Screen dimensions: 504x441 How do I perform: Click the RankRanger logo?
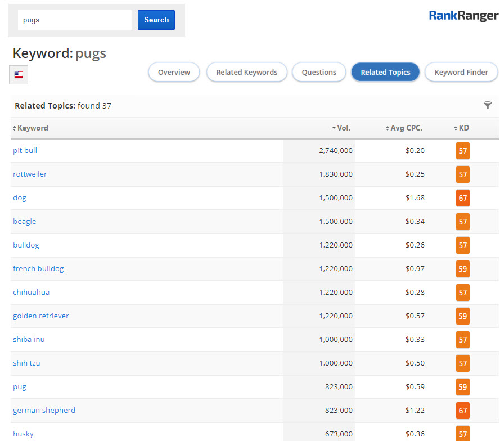click(x=463, y=16)
